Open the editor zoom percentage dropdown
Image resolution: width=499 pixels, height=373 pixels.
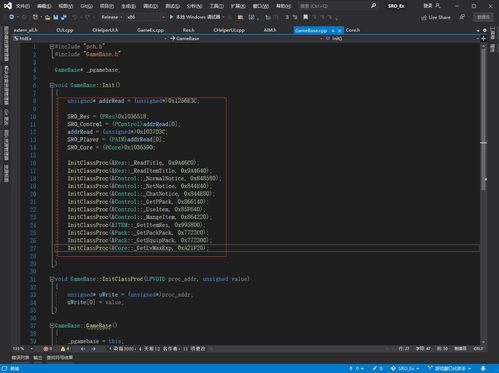pos(23,349)
